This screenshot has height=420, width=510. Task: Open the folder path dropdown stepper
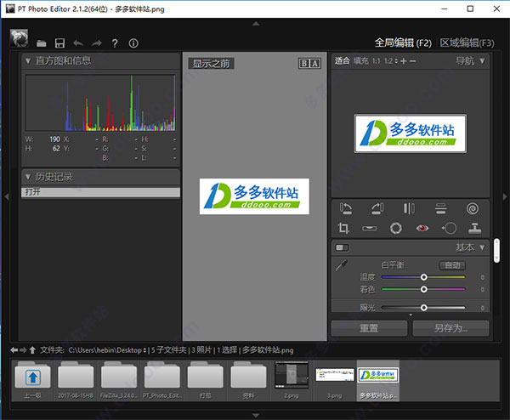coord(144,350)
